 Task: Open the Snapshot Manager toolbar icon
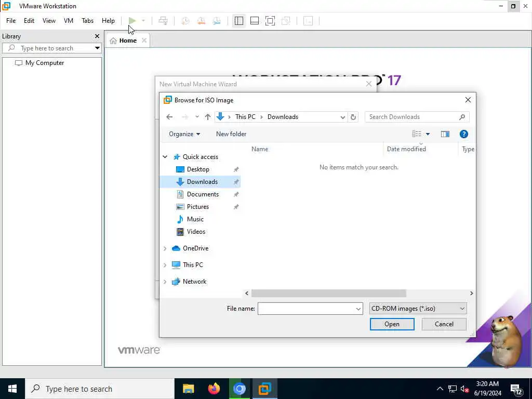[217, 21]
